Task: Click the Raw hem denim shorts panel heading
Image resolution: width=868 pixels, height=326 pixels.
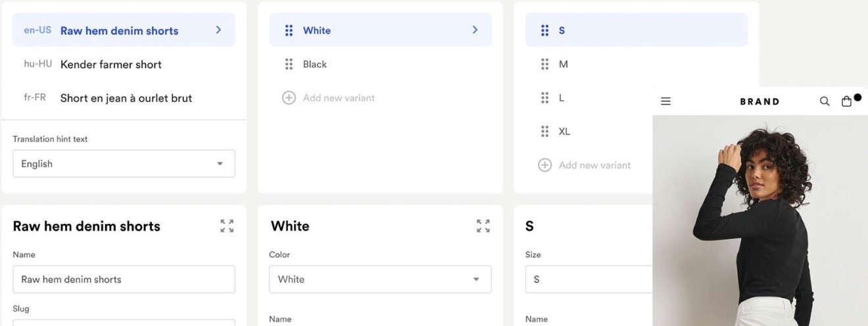Action: point(86,226)
